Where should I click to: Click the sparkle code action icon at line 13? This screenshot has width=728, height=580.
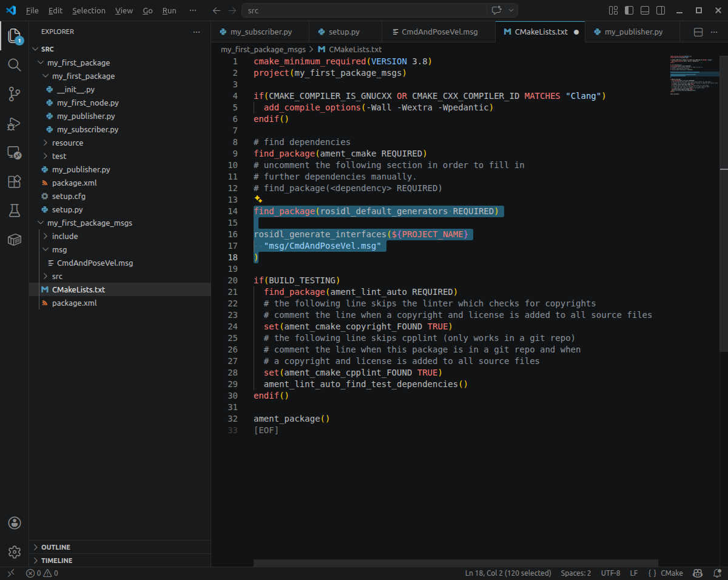point(258,199)
